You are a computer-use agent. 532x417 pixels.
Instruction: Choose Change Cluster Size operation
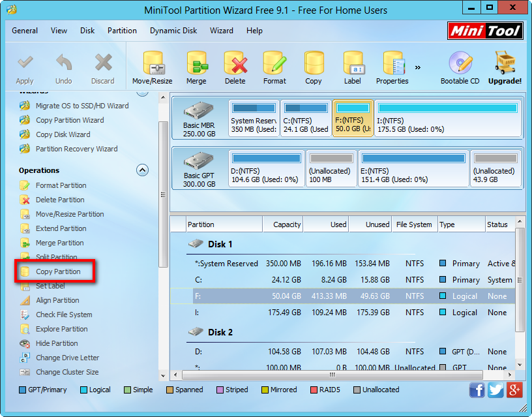59,372
